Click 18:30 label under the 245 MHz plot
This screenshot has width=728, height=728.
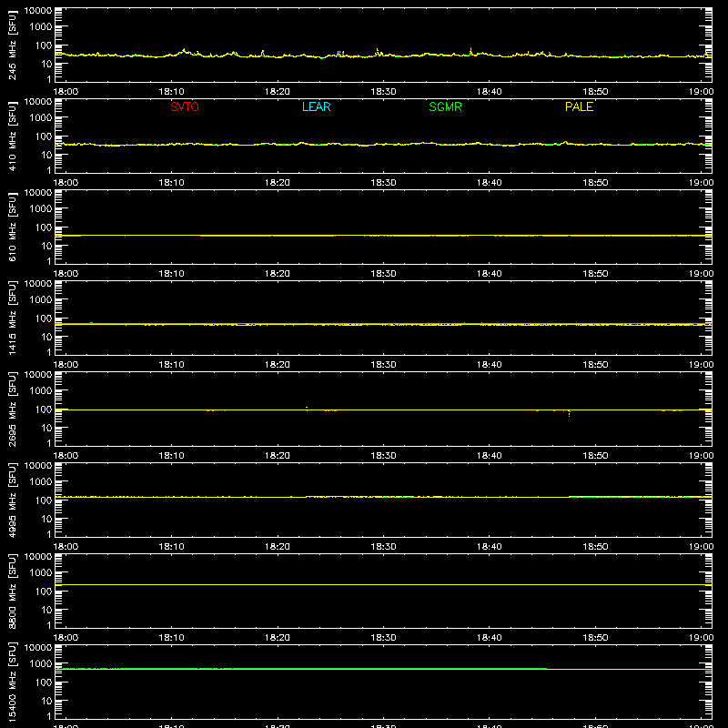(383, 92)
